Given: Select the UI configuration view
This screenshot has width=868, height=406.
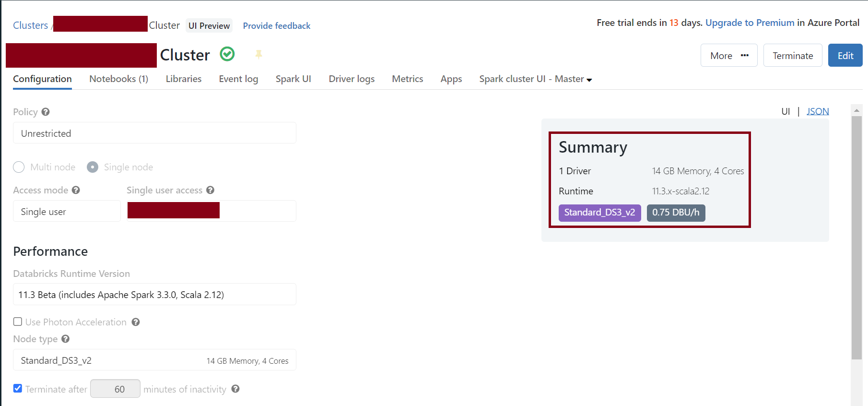Looking at the screenshot, I should tap(786, 111).
